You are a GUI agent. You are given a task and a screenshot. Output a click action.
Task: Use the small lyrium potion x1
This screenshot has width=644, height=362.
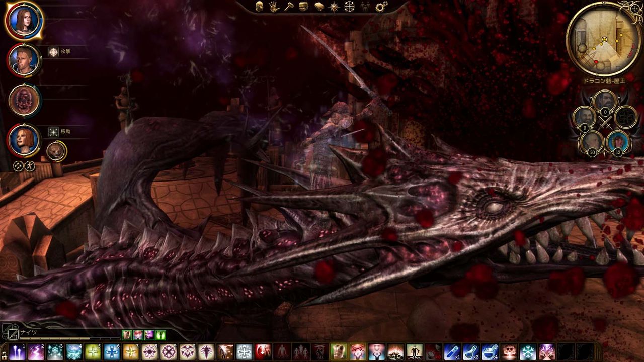(x=452, y=352)
